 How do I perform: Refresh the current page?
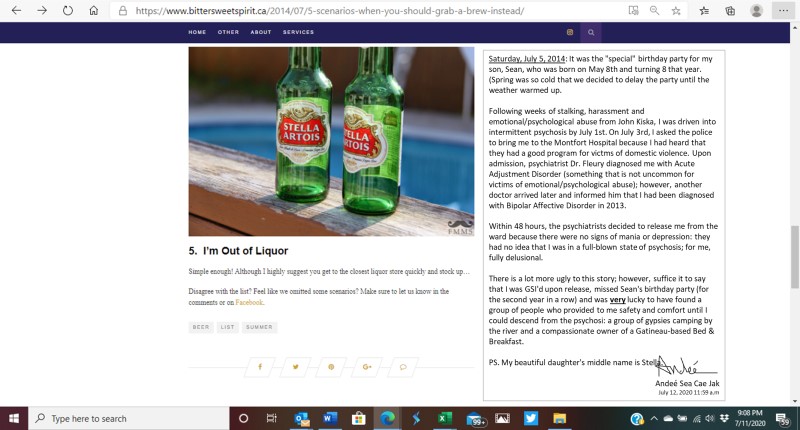(x=68, y=10)
